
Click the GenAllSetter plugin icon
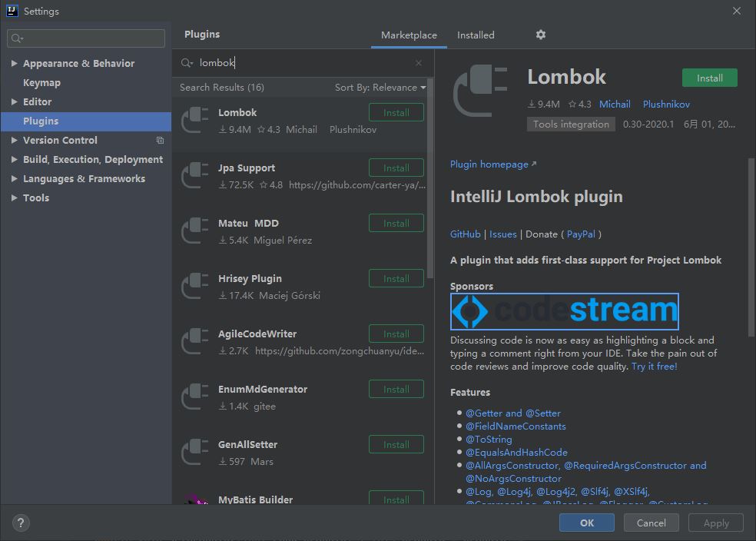coord(195,453)
